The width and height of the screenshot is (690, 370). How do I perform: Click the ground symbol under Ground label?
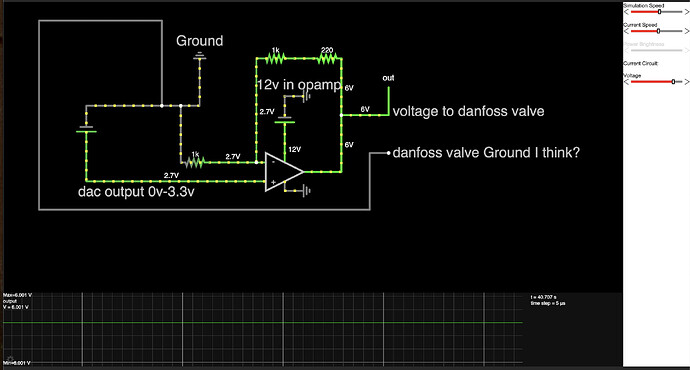[200, 56]
